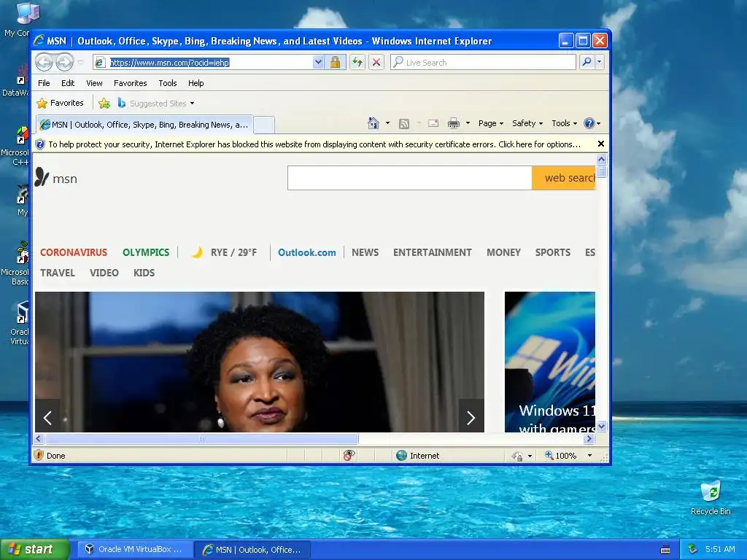
Task: Open the Help menu
Action: 196,83
